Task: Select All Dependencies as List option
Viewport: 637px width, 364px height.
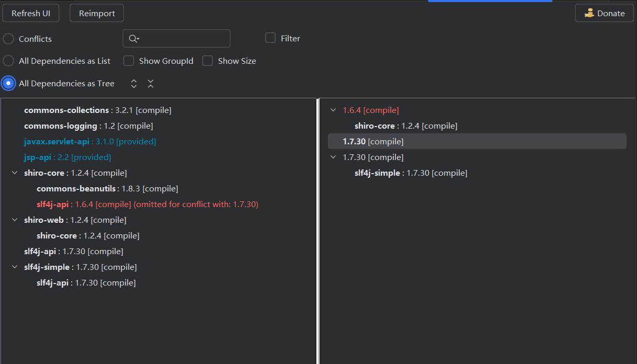Action: point(8,61)
